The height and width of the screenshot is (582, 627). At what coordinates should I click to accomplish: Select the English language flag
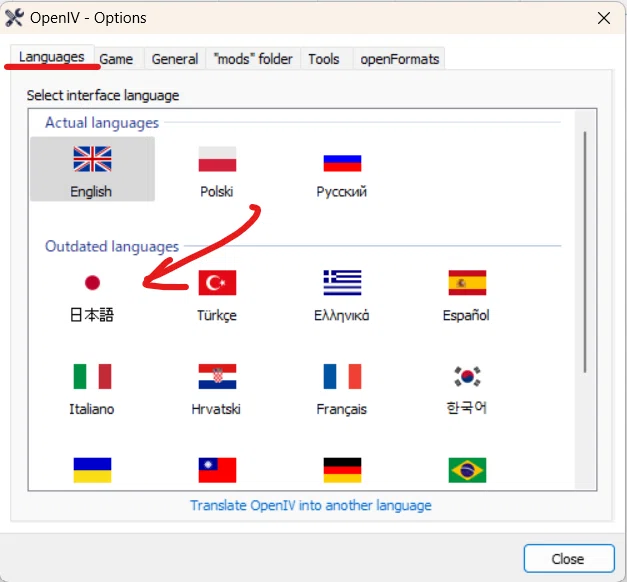(x=92, y=159)
